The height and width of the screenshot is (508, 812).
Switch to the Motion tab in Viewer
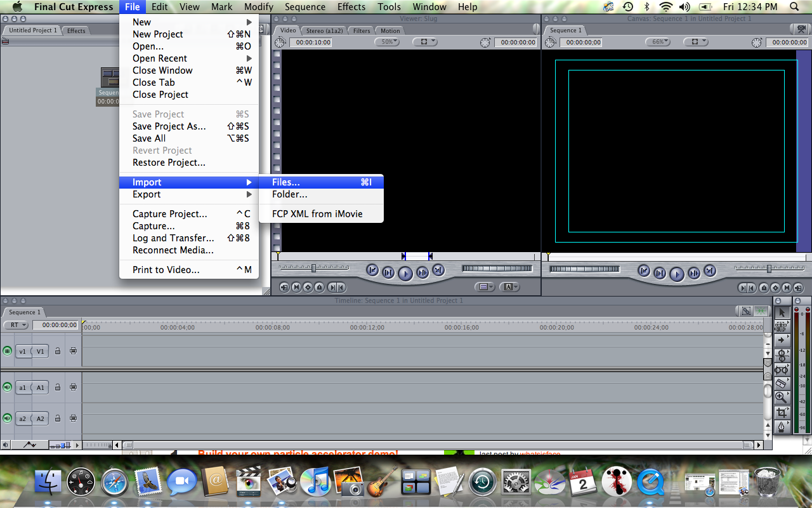[x=390, y=30]
